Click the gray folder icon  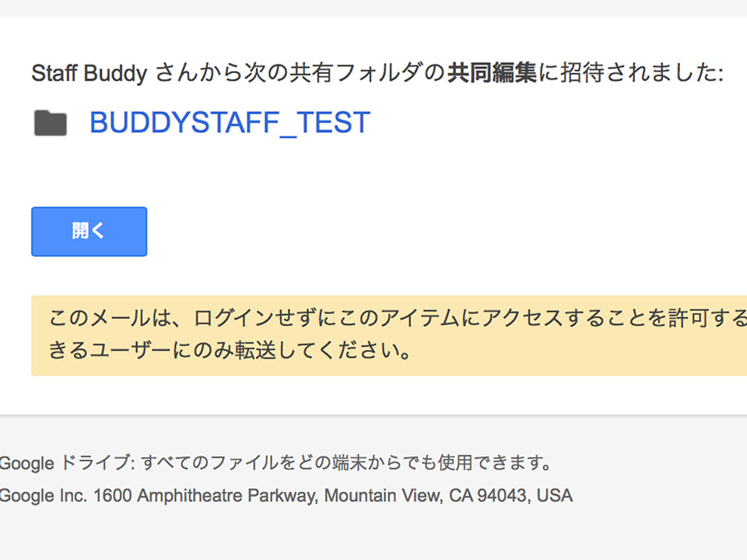pyautogui.click(x=51, y=123)
